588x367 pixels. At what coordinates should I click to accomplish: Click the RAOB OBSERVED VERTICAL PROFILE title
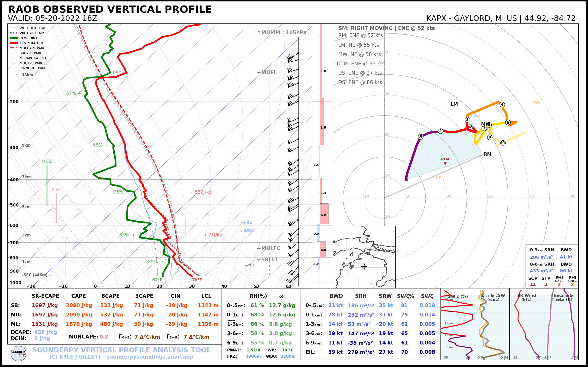click(110, 9)
